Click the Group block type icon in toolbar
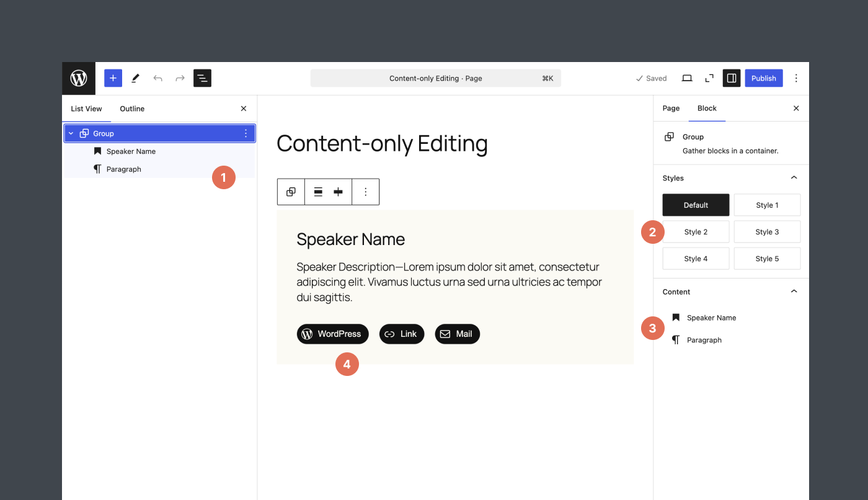 (x=291, y=192)
